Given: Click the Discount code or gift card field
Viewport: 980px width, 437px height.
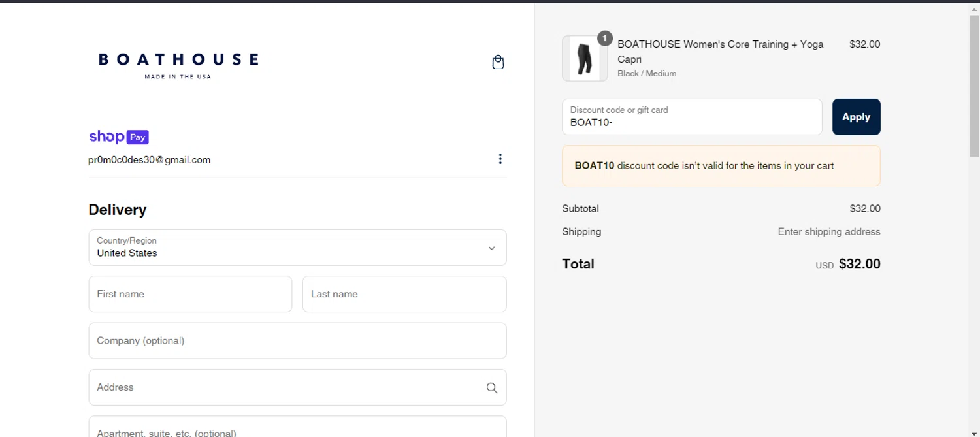Looking at the screenshot, I should [692, 117].
